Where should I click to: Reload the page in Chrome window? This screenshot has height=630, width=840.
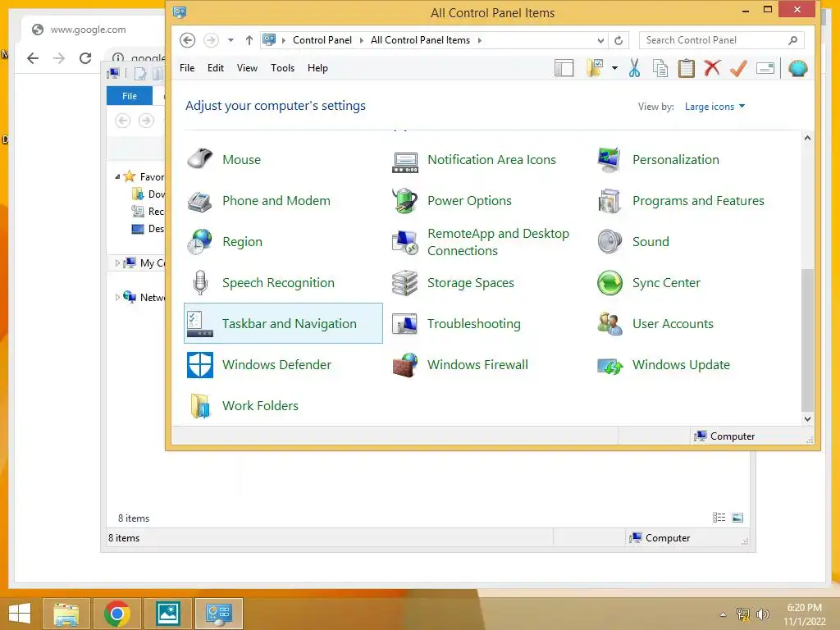pyautogui.click(x=85, y=58)
